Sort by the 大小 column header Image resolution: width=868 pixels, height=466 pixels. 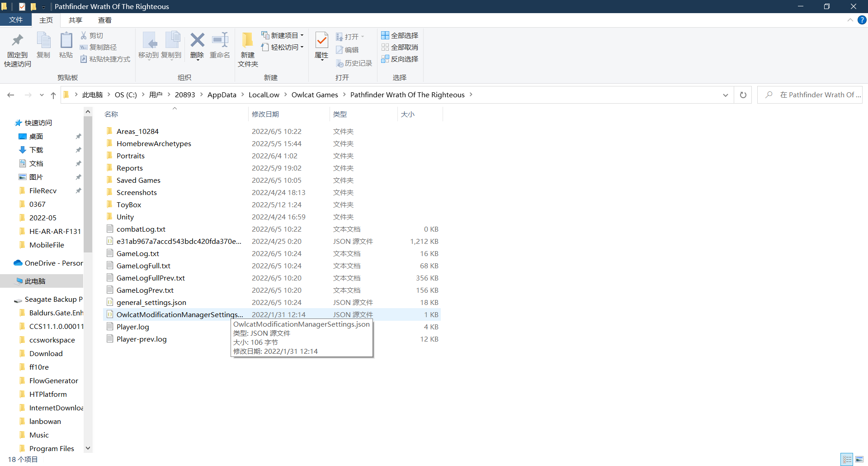420,114
